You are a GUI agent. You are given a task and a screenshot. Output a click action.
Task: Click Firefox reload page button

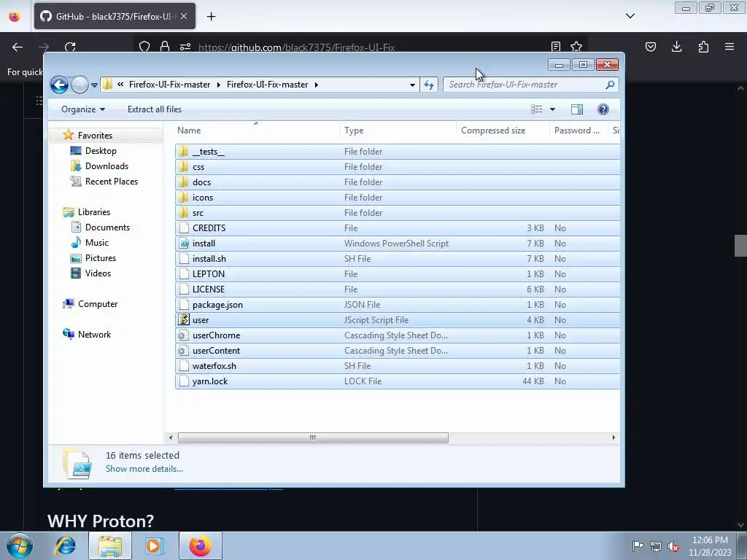tap(70, 47)
